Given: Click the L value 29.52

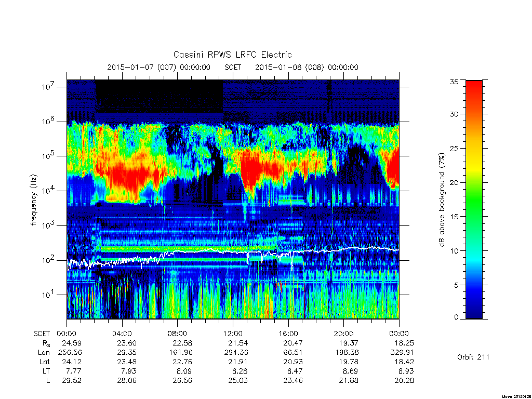Looking at the screenshot, I should click(72, 381).
